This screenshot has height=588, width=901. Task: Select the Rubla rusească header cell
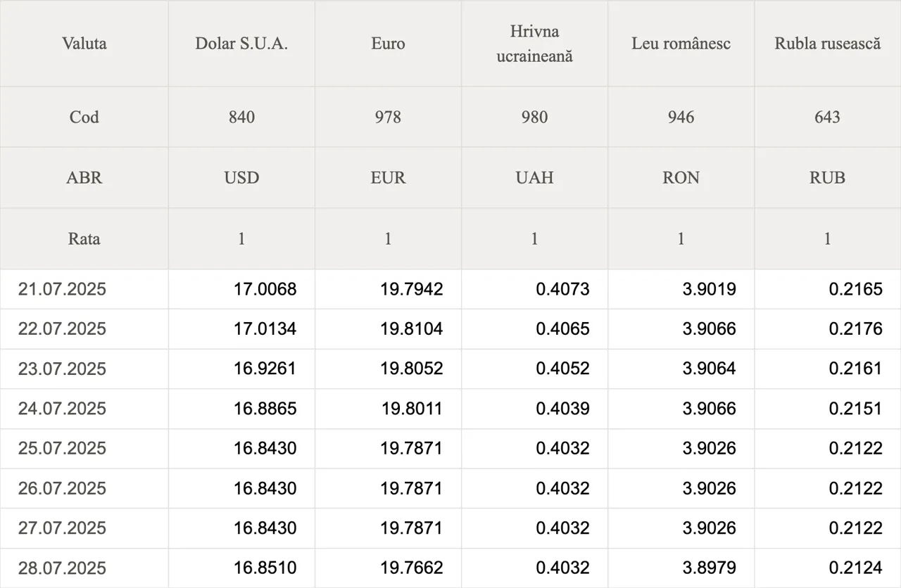click(827, 44)
